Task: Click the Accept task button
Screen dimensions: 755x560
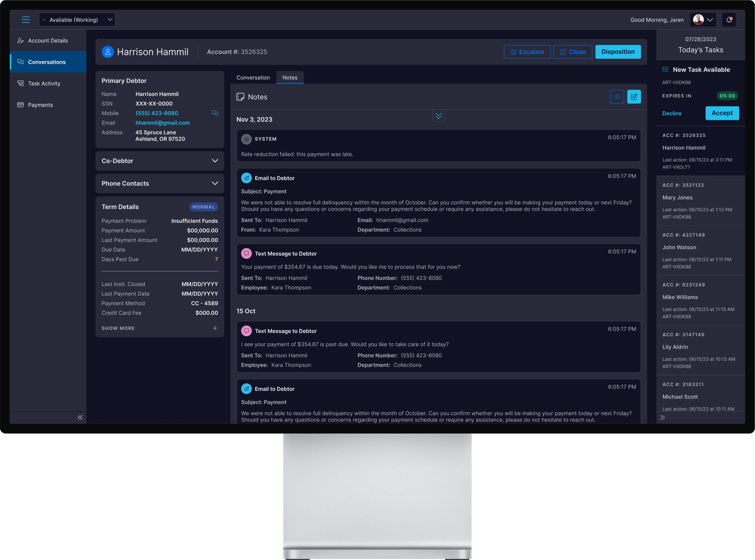Action: pos(722,113)
